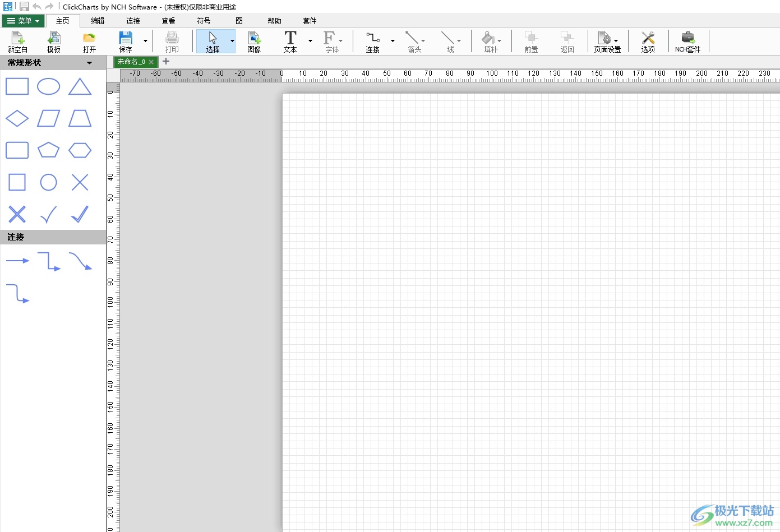Open the Select (选择) tool dropdown arrow

[232, 41]
